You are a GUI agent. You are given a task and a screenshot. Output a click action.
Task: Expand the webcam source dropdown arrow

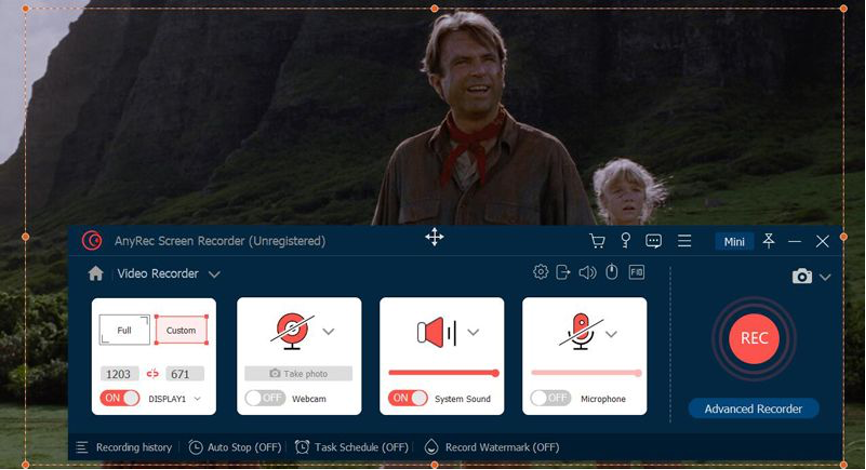[x=329, y=331]
